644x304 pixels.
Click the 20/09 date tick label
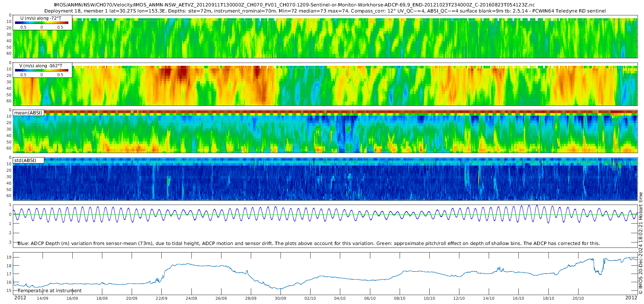pos(132,298)
